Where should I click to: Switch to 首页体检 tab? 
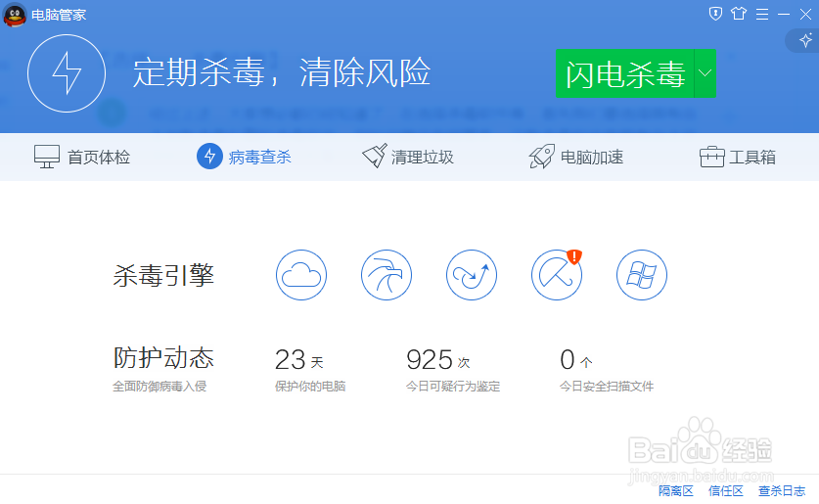point(82,157)
